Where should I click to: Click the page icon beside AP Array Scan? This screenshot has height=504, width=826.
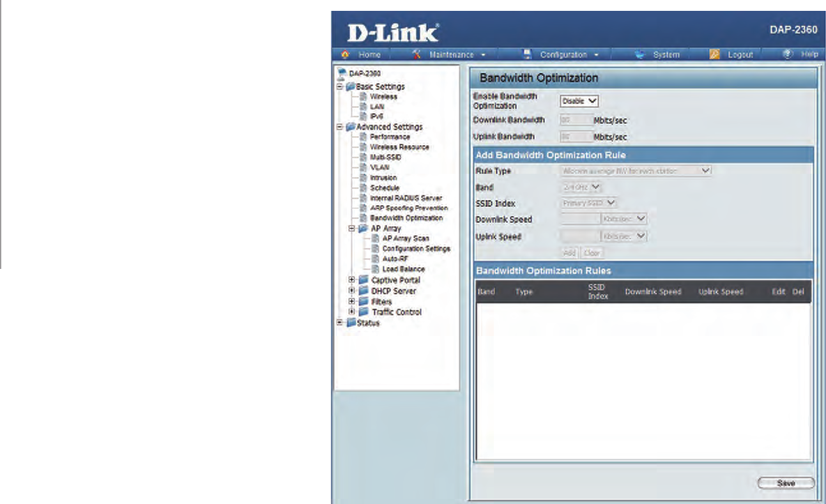pos(376,238)
